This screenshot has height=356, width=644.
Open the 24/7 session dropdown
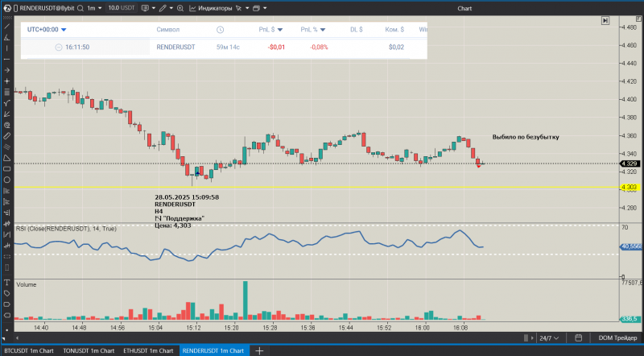[549, 338]
